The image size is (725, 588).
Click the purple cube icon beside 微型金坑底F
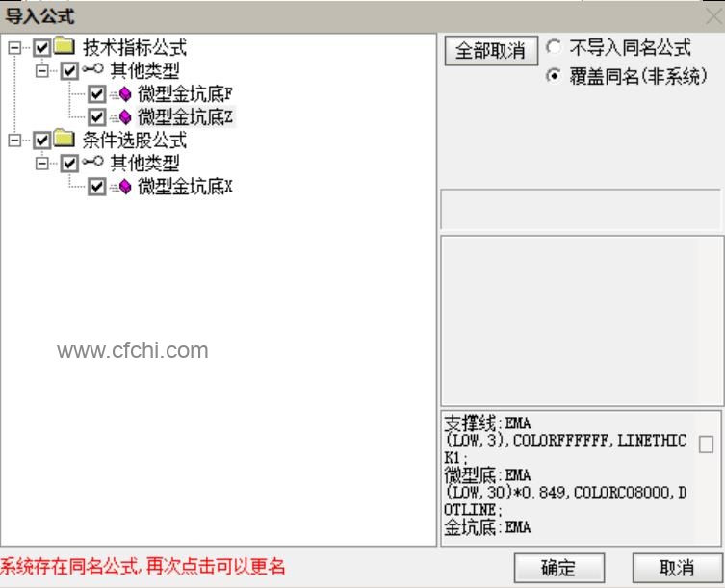coord(125,94)
